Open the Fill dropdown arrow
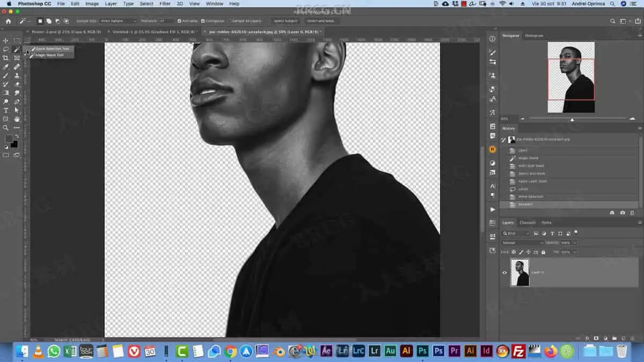 click(x=575, y=252)
